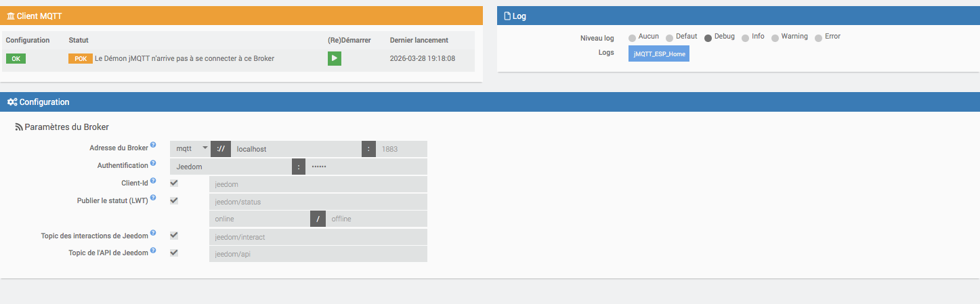Viewport: 980px width, 304px height.
Task: Click the 2026-03-28 19:18:08 launch timestamp
Action: (423, 59)
